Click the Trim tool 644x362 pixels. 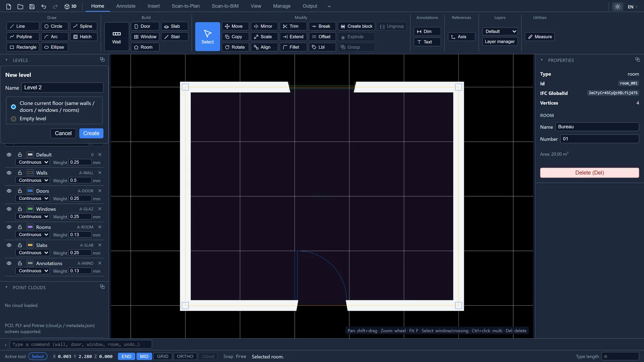(293, 26)
